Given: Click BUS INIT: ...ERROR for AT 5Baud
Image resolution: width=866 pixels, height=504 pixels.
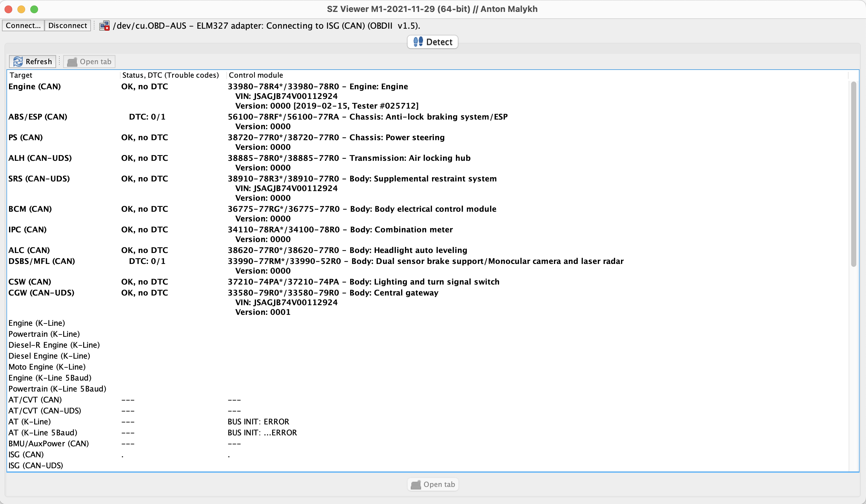Looking at the screenshot, I should [x=262, y=433].
